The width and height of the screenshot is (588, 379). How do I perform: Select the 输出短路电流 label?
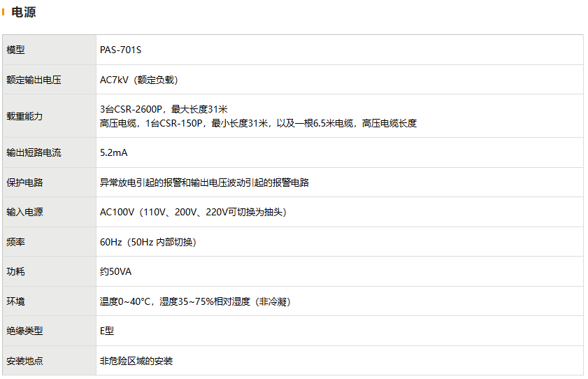click(x=34, y=152)
